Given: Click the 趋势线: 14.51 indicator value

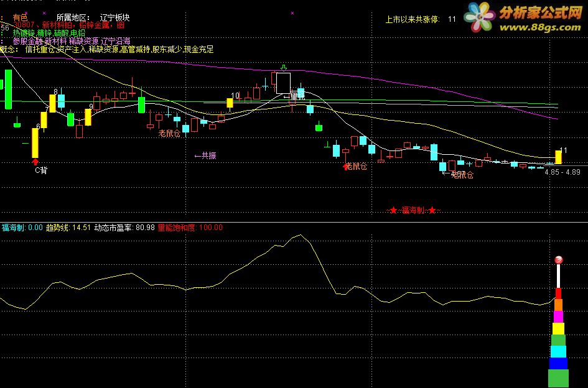Looking at the screenshot, I should click(x=68, y=228).
